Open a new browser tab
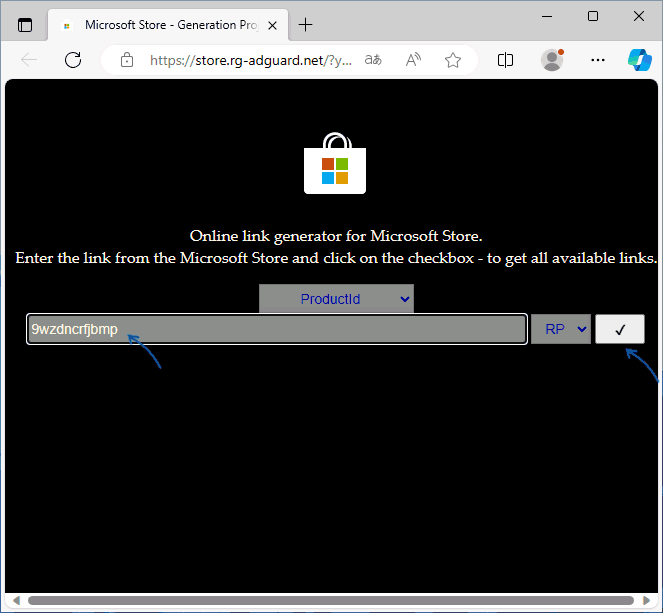This screenshot has height=613, width=663. tap(305, 25)
